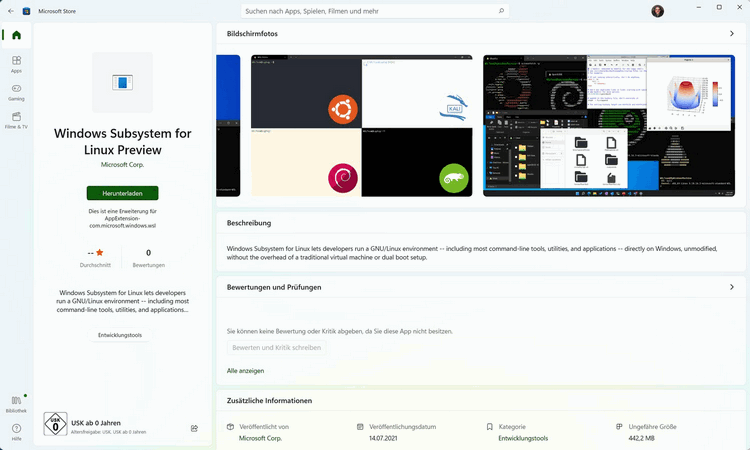Image resolution: width=750 pixels, height=450 pixels.
Task: Click the AppExtension note text
Action: click(122, 218)
